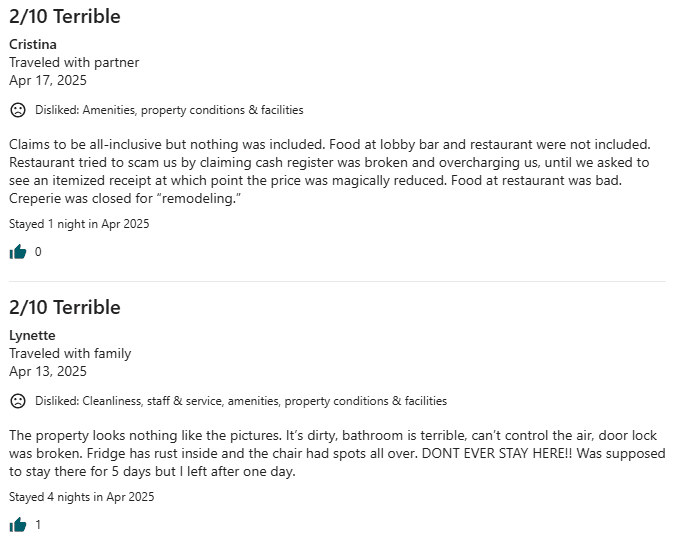Click the helpful count 1 on Lynette's review
The image size is (682, 544).
(38, 525)
